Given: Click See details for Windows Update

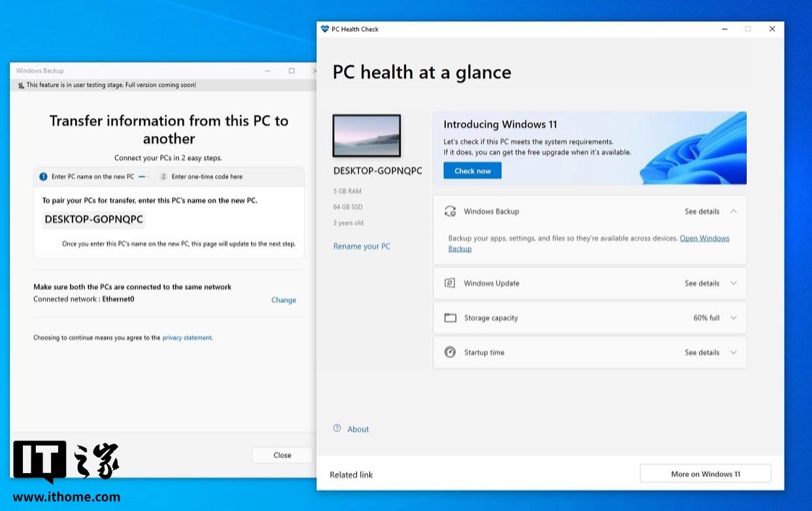Looking at the screenshot, I should pyautogui.click(x=702, y=284).
